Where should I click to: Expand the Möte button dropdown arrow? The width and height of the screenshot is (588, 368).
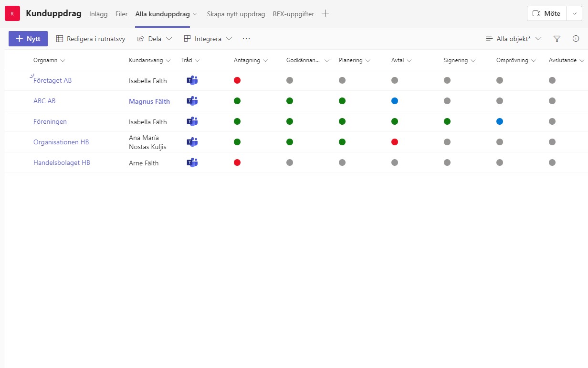(574, 14)
